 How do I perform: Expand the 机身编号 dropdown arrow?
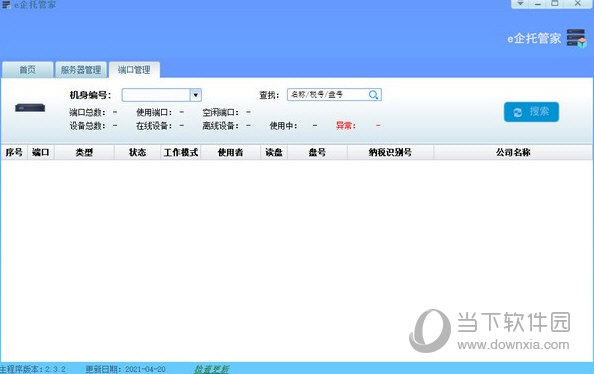(195, 95)
